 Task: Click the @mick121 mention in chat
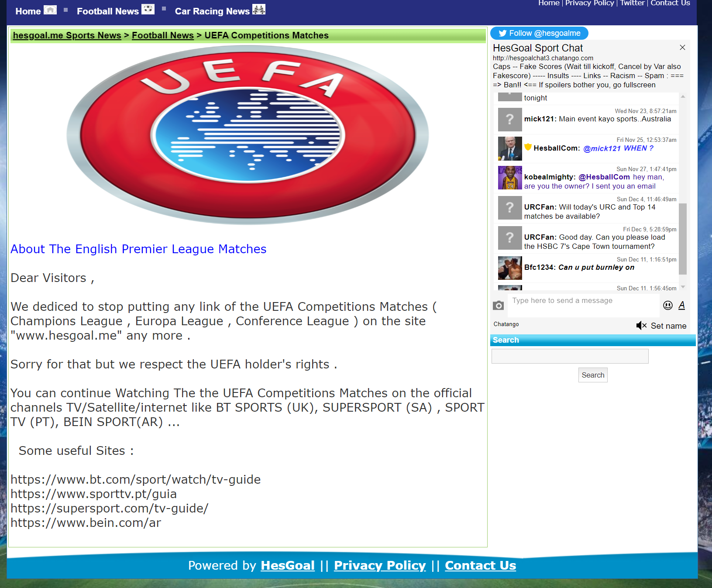pyautogui.click(x=602, y=148)
